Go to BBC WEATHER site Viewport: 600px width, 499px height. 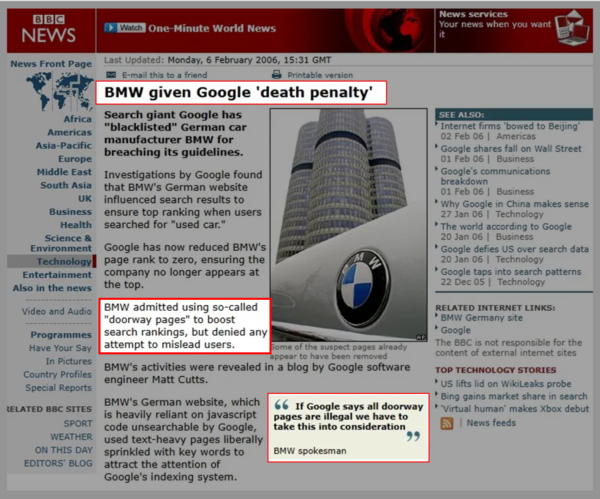pyautogui.click(x=72, y=437)
